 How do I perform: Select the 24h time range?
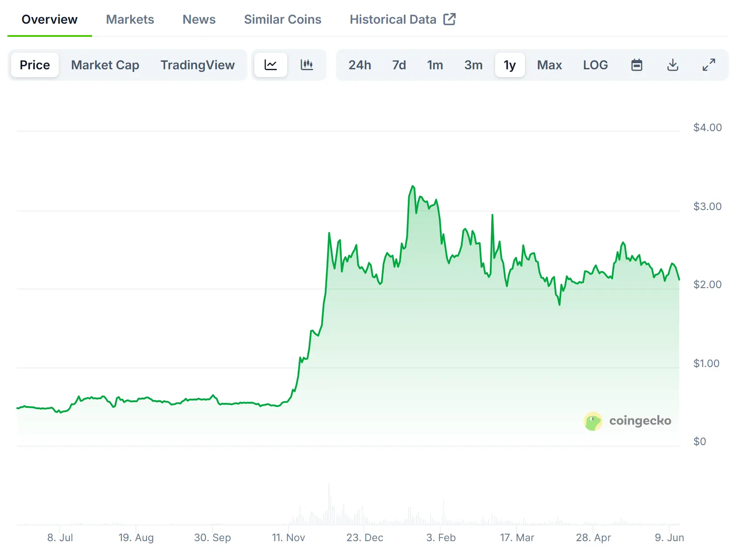tap(360, 65)
